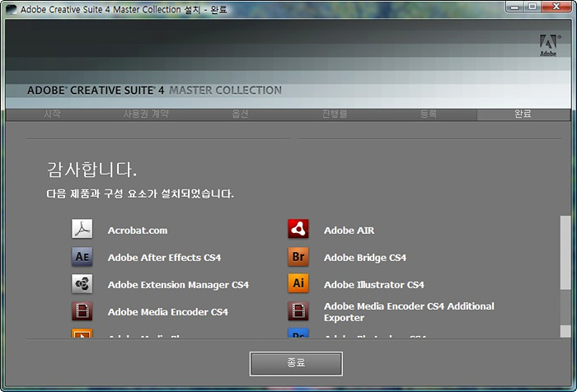This screenshot has height=392, width=577.
Task: Click the Adobe AIR icon
Action: [x=298, y=229]
